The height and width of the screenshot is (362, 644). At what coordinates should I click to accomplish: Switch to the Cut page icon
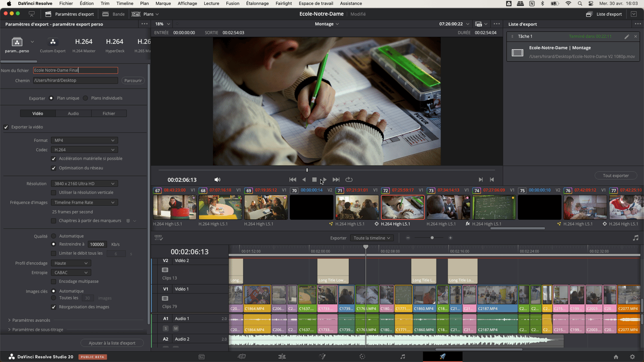pyautogui.click(x=241, y=357)
